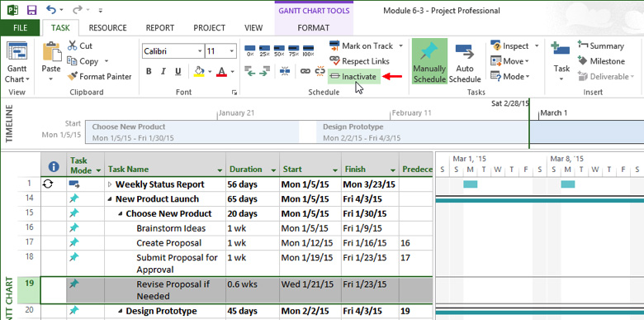The width and height of the screenshot is (644, 320).
Task: Insert a Milestone
Action: click(x=601, y=61)
